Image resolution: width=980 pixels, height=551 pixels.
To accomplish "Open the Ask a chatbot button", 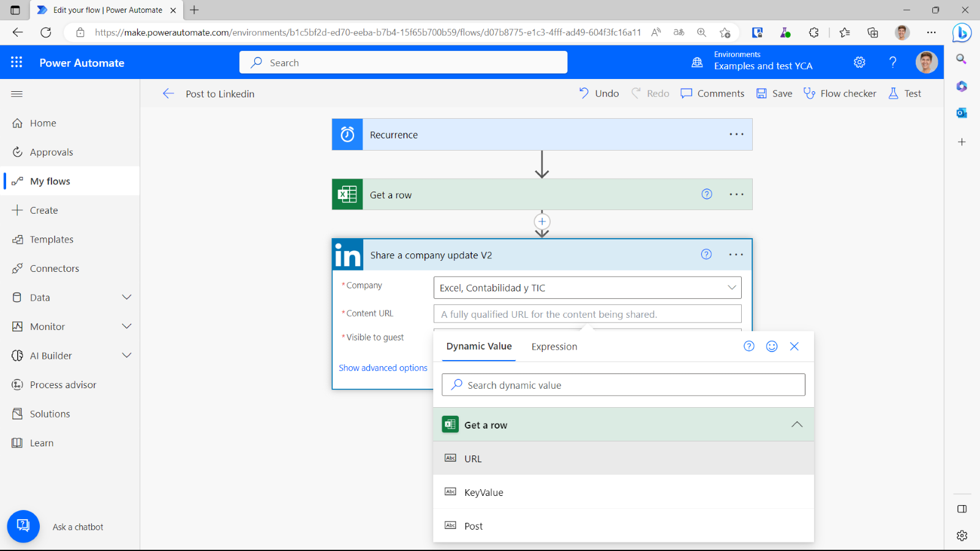I will [x=23, y=527].
